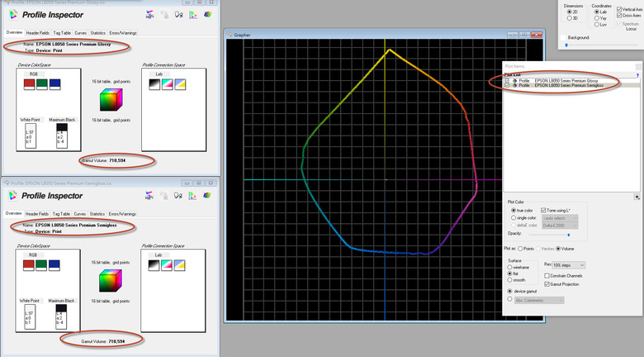Click the Lab cyan-magenta swatch in Semigloss profile
The width and height of the screenshot is (644, 357).
tap(166, 265)
